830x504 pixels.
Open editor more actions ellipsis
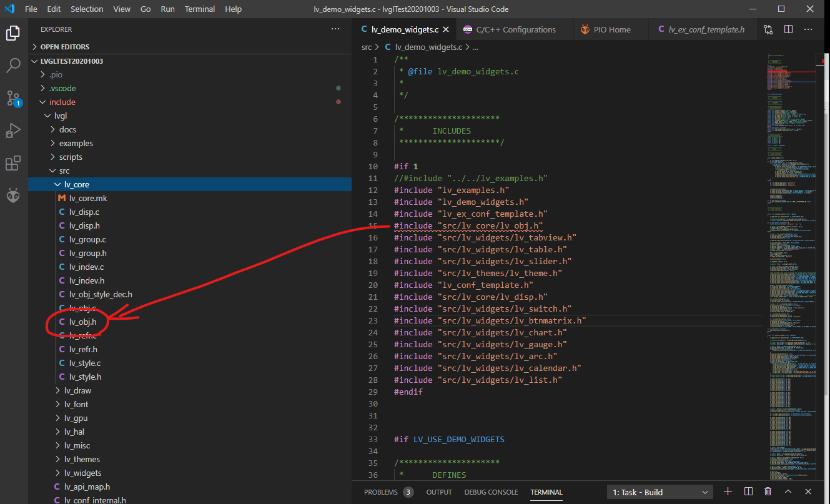809,29
